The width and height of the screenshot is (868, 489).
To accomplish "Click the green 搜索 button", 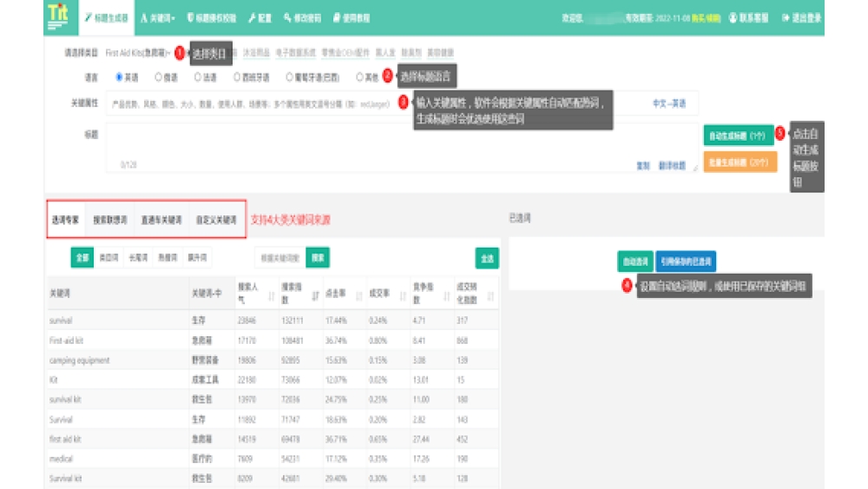I will [x=318, y=257].
